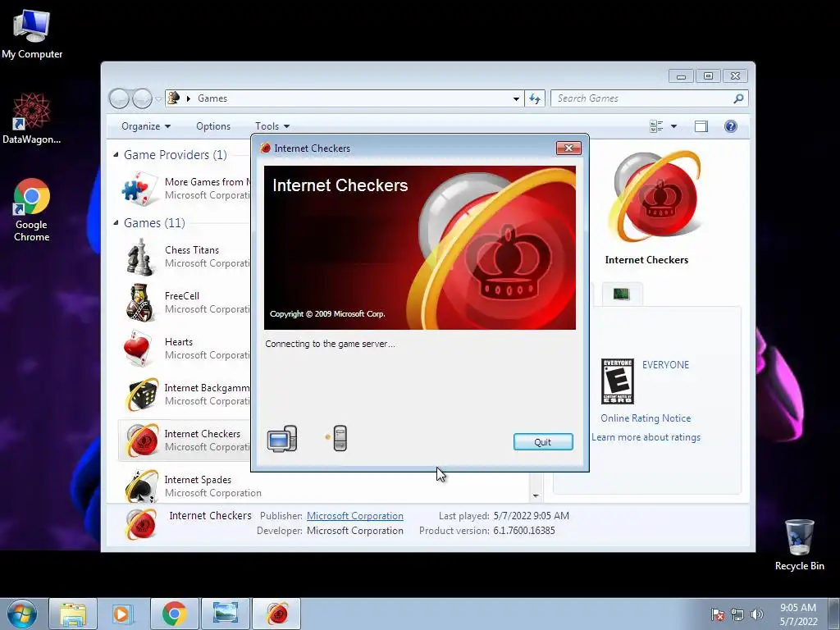Viewport: 840px width, 630px height.
Task: Switch to the performance tab icon in preview pane
Action: click(x=622, y=294)
